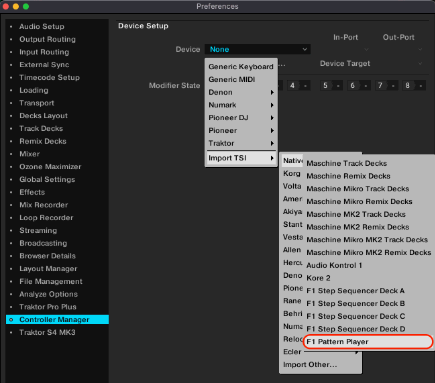The image size is (435, 383).
Task: Select Maschine Mikro MK2 Remix Decks mapping
Action: click(x=369, y=252)
